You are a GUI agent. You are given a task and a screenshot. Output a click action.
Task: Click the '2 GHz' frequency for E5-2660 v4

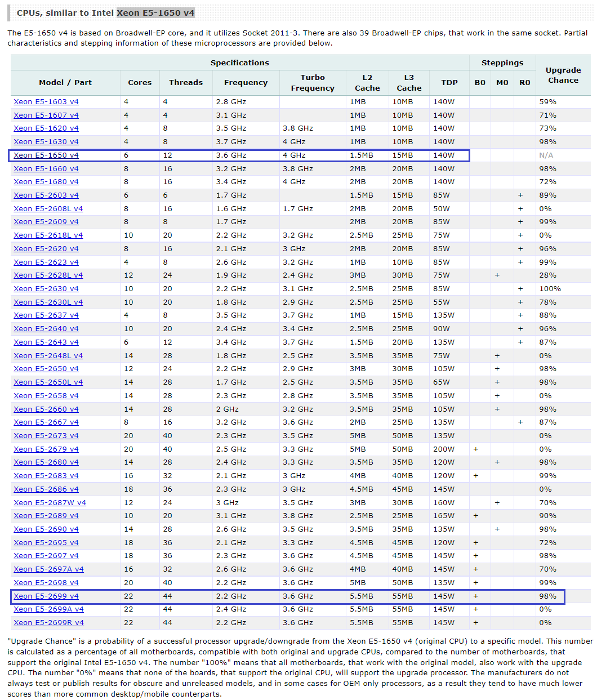pyautogui.click(x=228, y=409)
